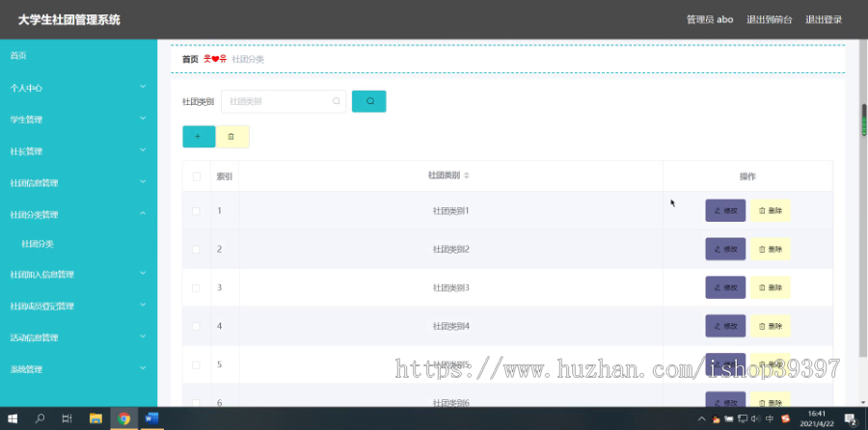This screenshot has height=430, width=868.
Task: Click 退出登录 link
Action: pyautogui.click(x=824, y=19)
